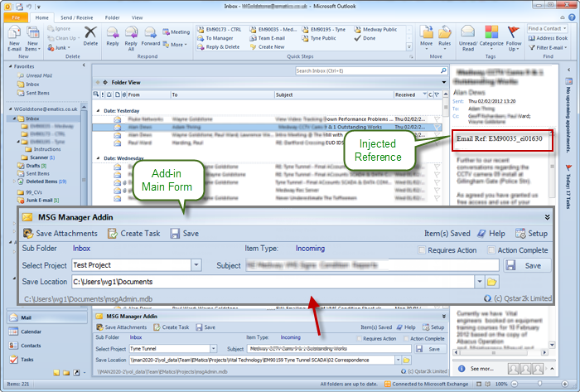The height and width of the screenshot is (392, 580).
Task: Click the search magnifier in Search Inbox box
Action: pos(443,70)
